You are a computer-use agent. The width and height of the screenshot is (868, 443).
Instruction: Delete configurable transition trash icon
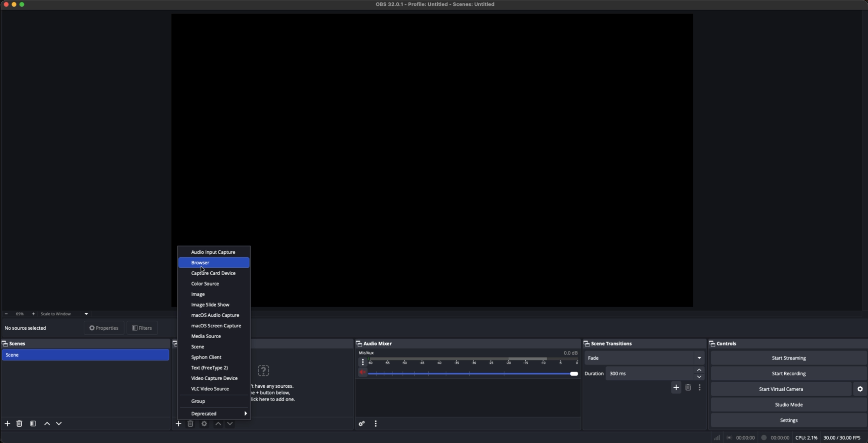(x=688, y=387)
